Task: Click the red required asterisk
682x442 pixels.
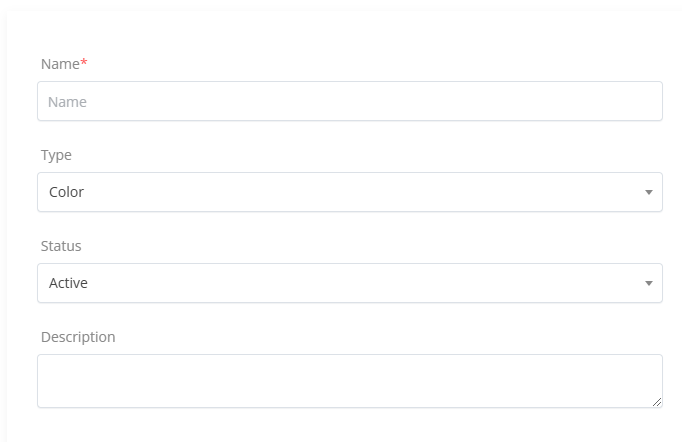Action: pyautogui.click(x=84, y=64)
